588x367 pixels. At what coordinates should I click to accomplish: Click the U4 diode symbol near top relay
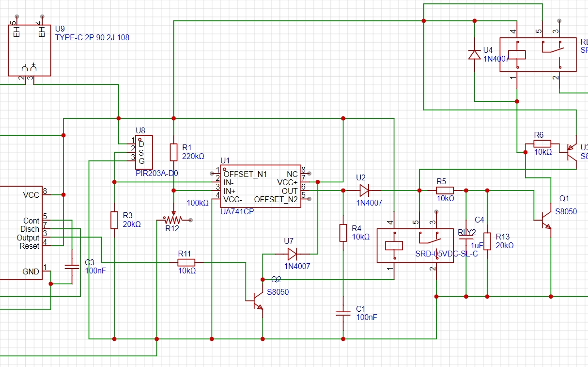coord(475,54)
